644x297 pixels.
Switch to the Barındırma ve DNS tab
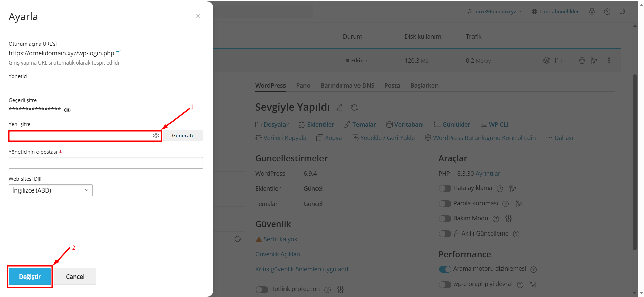click(347, 86)
